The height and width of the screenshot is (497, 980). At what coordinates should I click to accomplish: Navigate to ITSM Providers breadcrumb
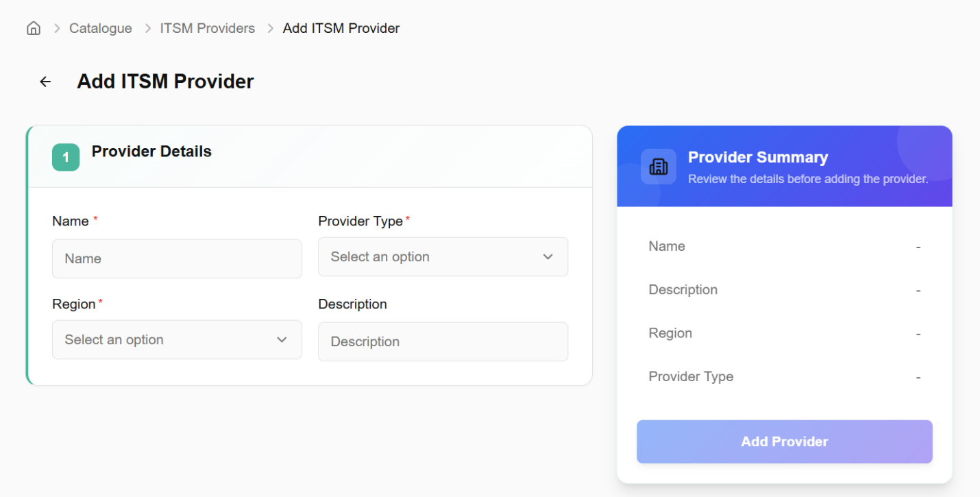(208, 29)
